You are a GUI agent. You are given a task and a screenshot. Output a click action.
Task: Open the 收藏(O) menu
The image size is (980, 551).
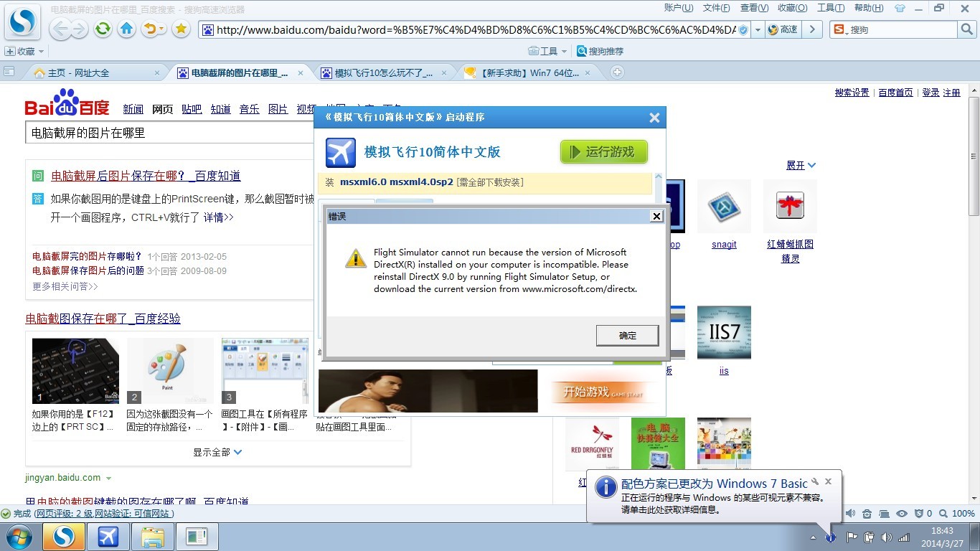(x=792, y=8)
